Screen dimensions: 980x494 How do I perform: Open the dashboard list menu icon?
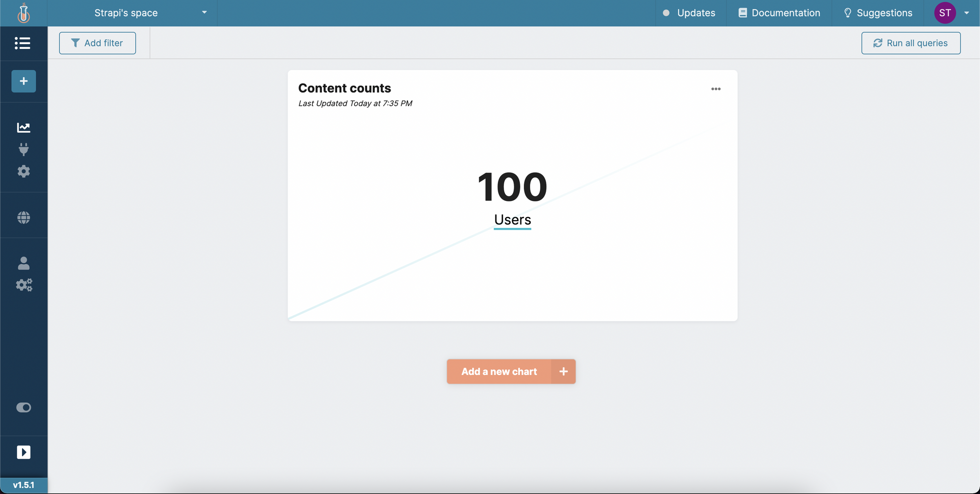click(x=23, y=43)
